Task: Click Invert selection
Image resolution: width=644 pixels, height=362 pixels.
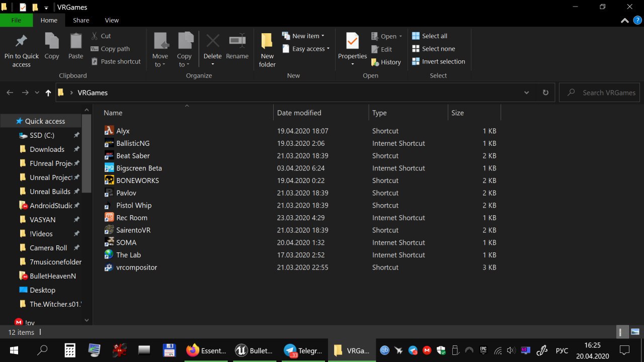Action: 439,61
